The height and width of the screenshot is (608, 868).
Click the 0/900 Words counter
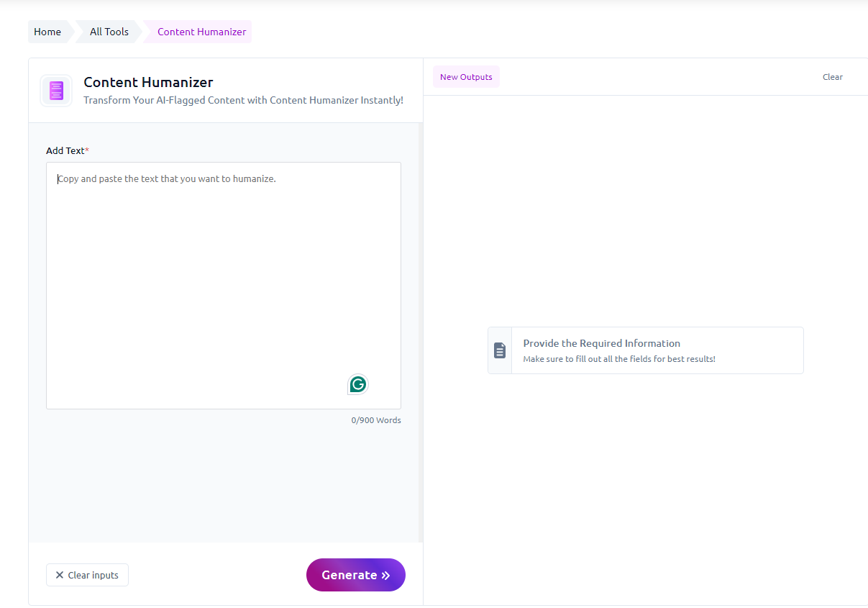(376, 420)
